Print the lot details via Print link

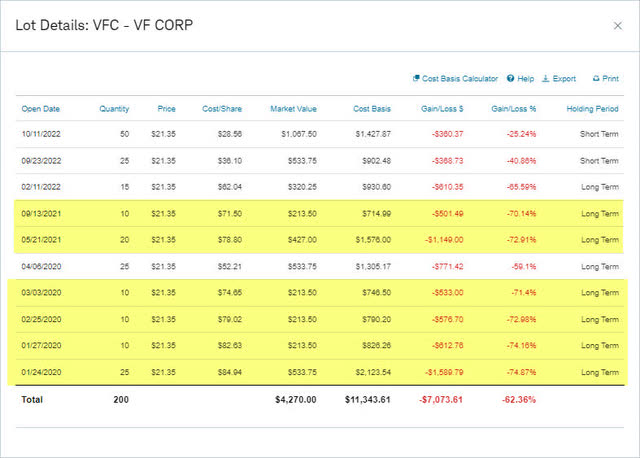pos(611,78)
